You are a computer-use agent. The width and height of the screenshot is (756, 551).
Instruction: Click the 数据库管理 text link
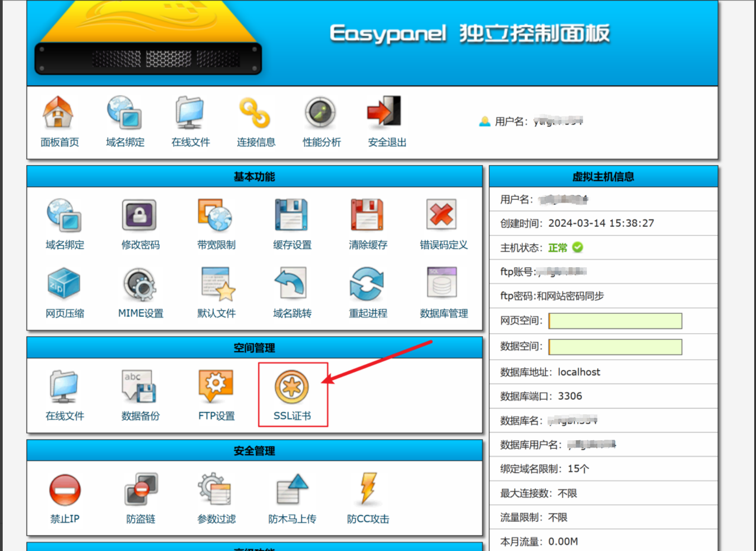pyautogui.click(x=444, y=313)
